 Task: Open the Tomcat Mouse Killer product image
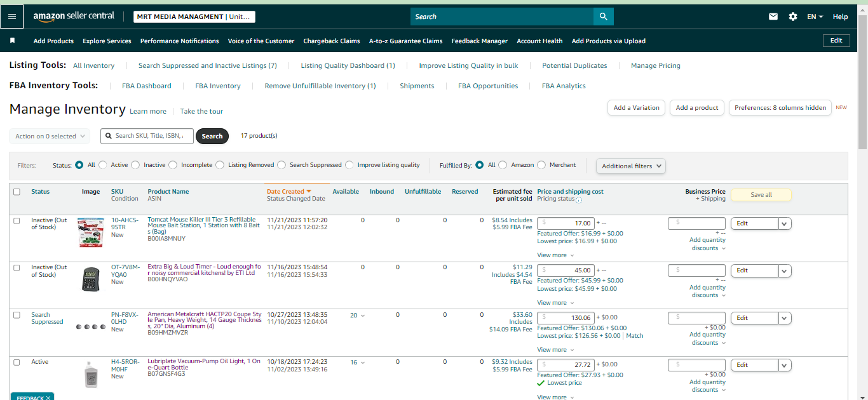coord(90,232)
